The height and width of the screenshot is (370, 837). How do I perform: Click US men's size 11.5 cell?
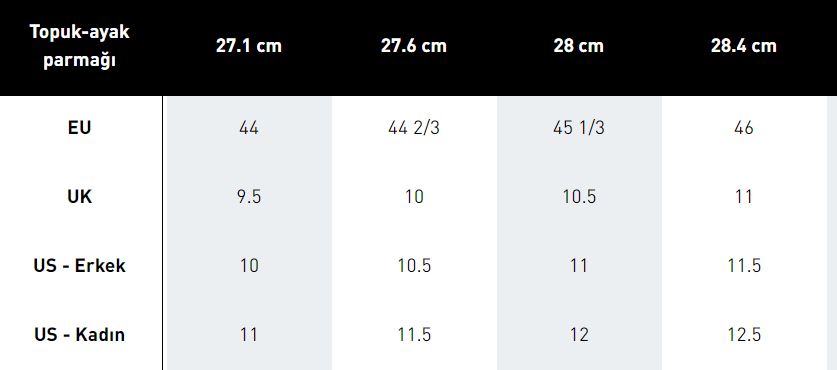[744, 265]
